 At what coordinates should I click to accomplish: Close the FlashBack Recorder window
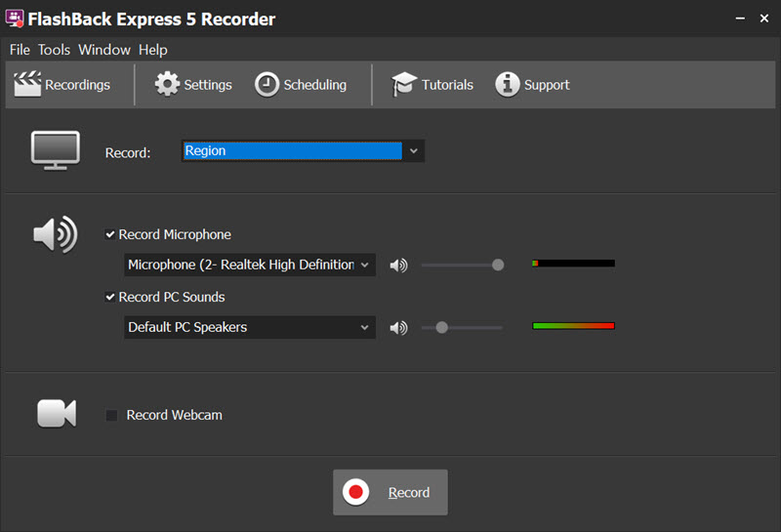(764, 19)
